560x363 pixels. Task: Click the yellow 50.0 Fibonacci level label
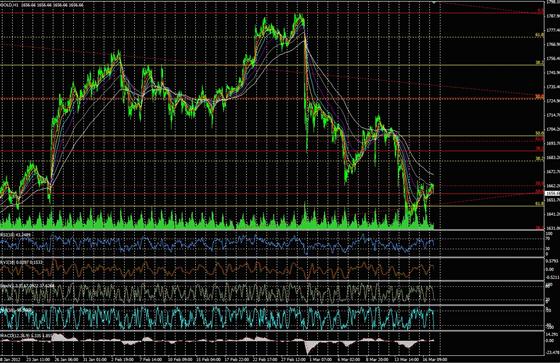click(539, 133)
